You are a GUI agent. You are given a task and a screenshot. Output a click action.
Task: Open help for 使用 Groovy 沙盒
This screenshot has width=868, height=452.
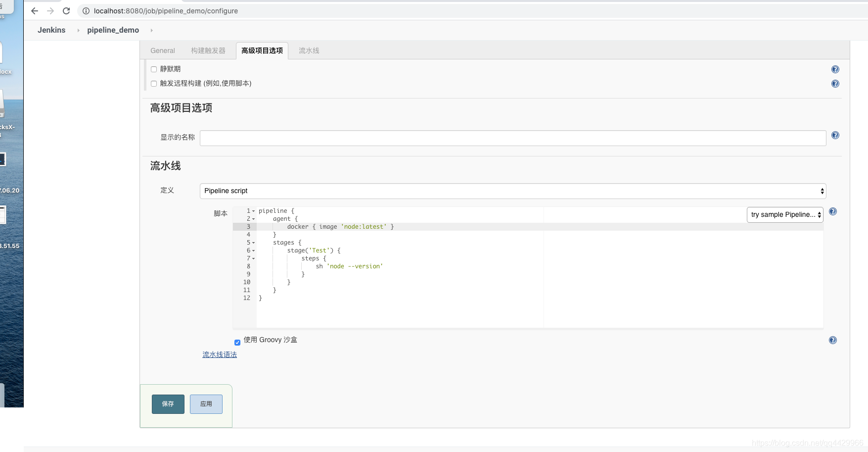(x=833, y=340)
